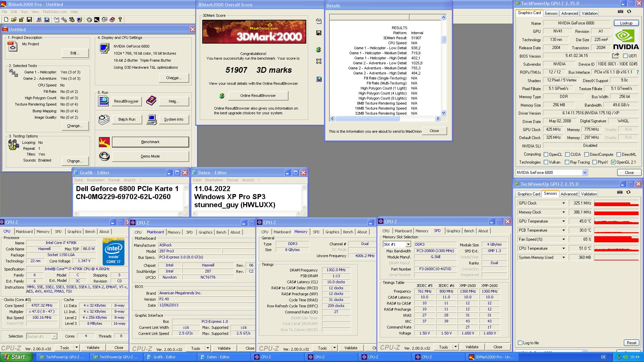Click the red Benchmark icon beside Benchmark button
Viewport: 644px width, 362px height.
pyautogui.click(x=104, y=142)
